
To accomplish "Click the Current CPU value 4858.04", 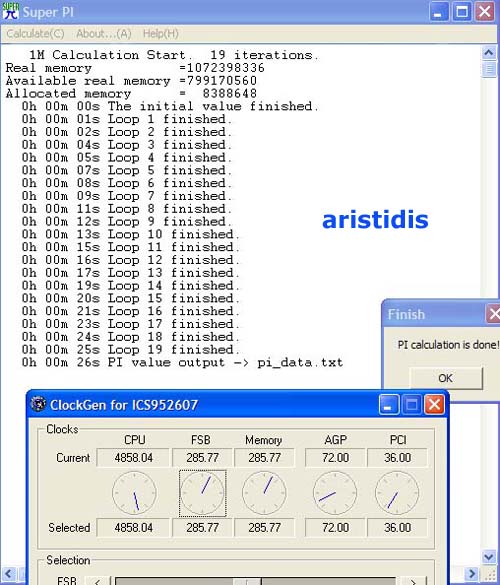I will point(133,458).
